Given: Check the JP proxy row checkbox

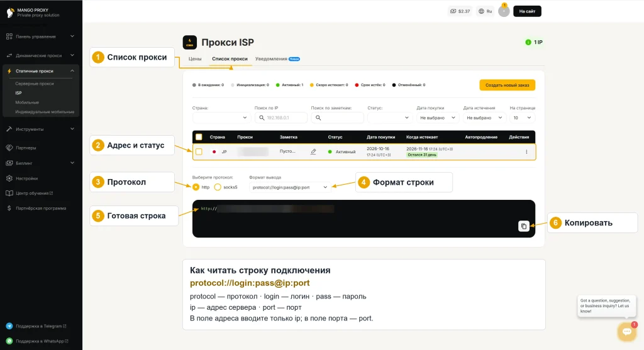Looking at the screenshot, I should click(199, 151).
